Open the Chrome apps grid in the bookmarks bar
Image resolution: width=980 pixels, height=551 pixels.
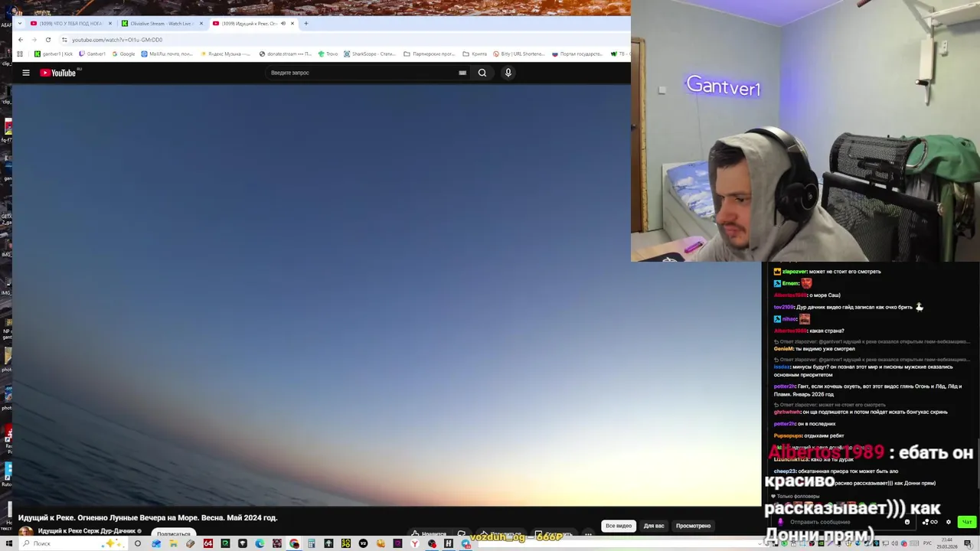coord(20,54)
